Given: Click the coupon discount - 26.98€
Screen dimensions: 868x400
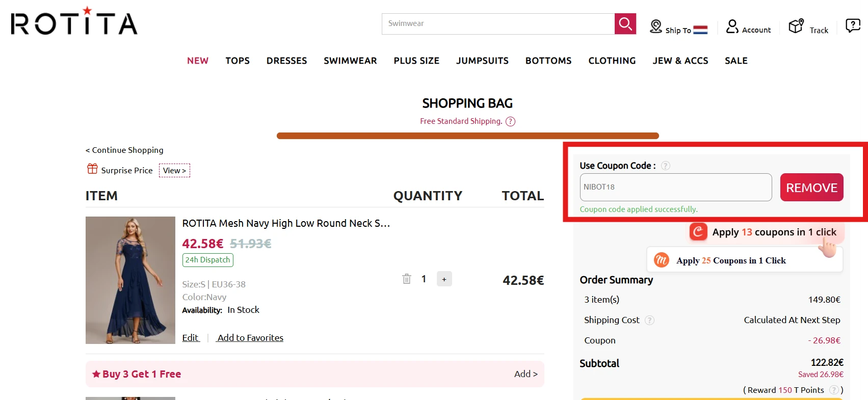Looking at the screenshot, I should pyautogui.click(x=824, y=340).
